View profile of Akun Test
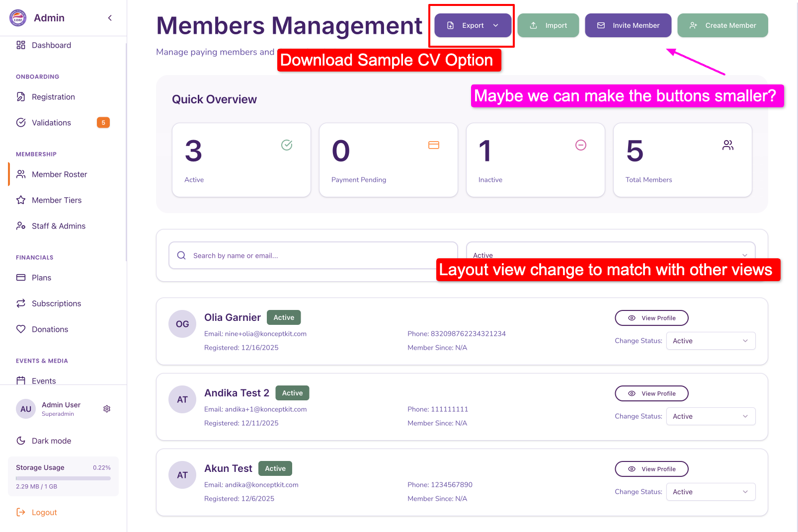This screenshot has width=798, height=532. coord(651,469)
